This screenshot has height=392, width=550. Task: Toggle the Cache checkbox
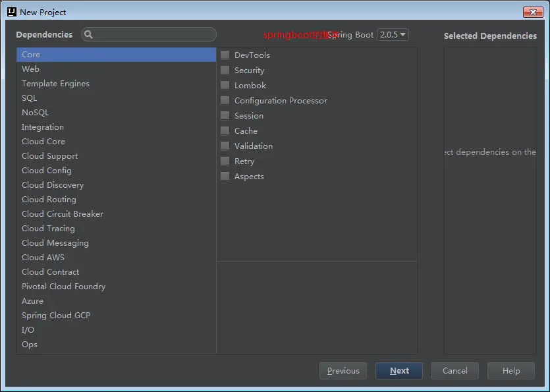[225, 130]
